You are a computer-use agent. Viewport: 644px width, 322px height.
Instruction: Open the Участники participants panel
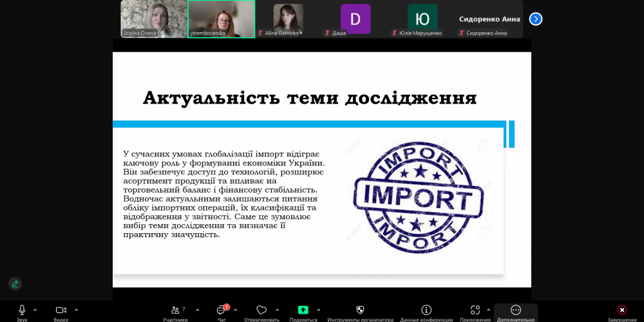[x=175, y=310]
